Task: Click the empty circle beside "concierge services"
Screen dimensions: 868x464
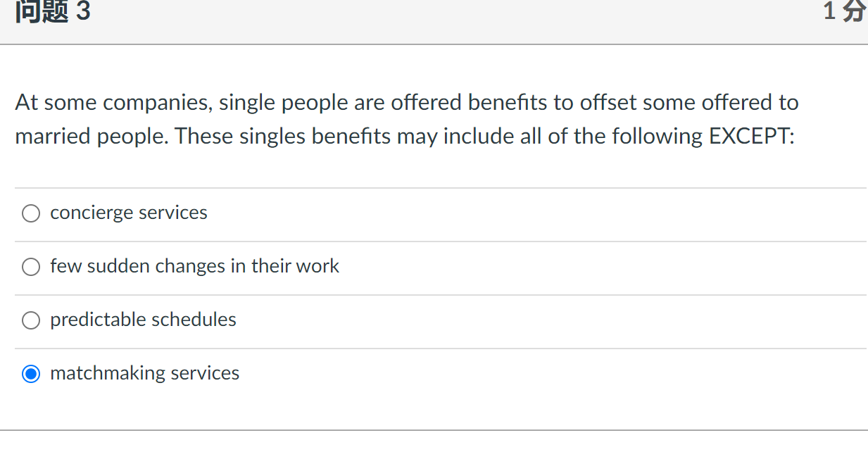Action: [x=31, y=213]
